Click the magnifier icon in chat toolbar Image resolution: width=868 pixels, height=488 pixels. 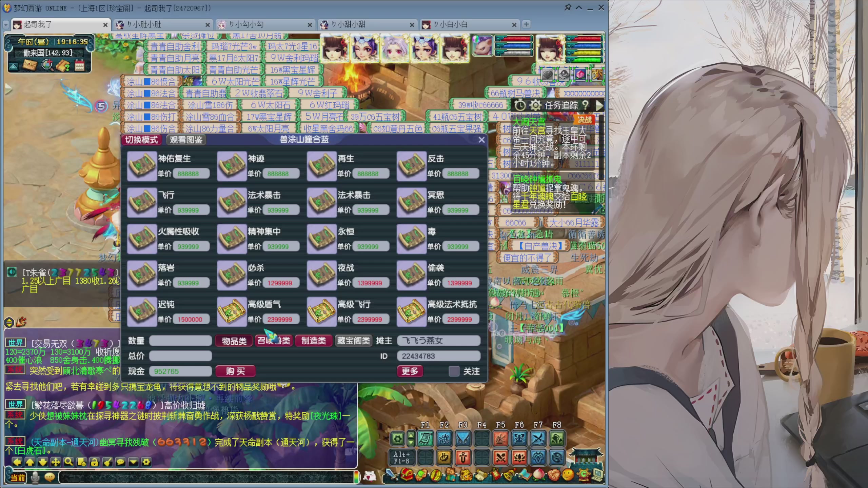[68, 462]
